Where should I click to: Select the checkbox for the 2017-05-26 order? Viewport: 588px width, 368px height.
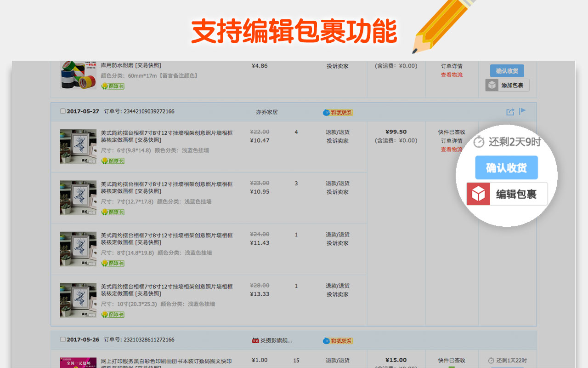point(62,339)
